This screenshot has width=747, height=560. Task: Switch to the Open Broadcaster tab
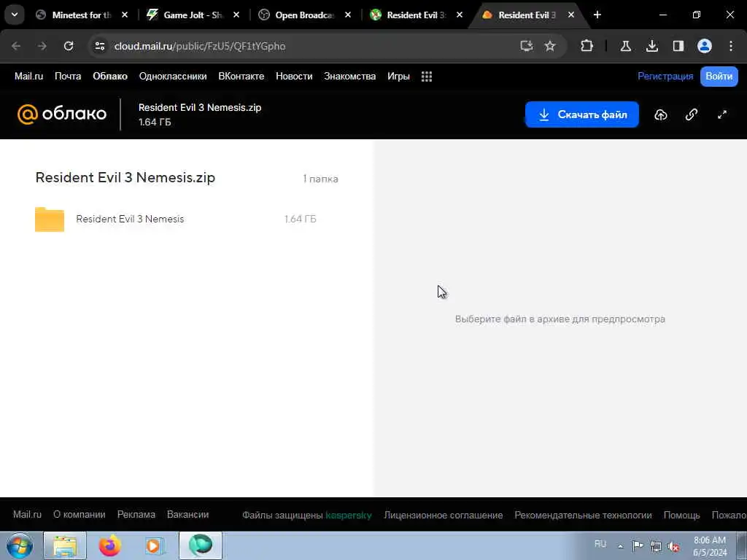[304, 15]
